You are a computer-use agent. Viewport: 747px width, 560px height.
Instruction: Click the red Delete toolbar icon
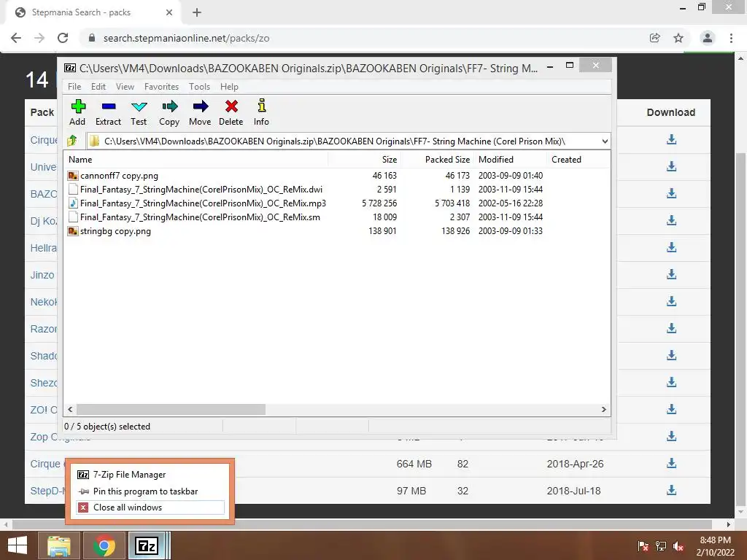pos(231,113)
